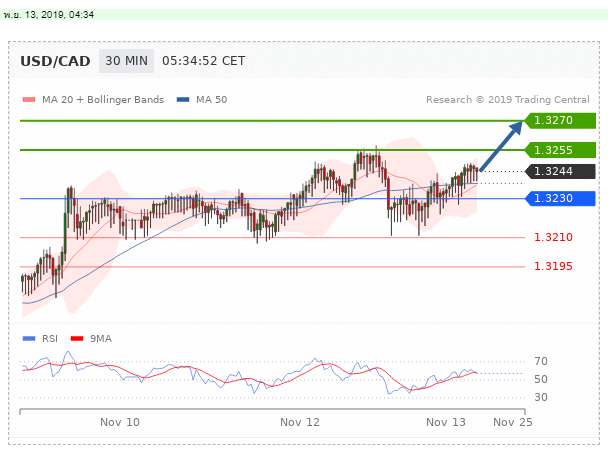
Task: Select the 1.3230 pivot price tag
Action: tap(560, 199)
